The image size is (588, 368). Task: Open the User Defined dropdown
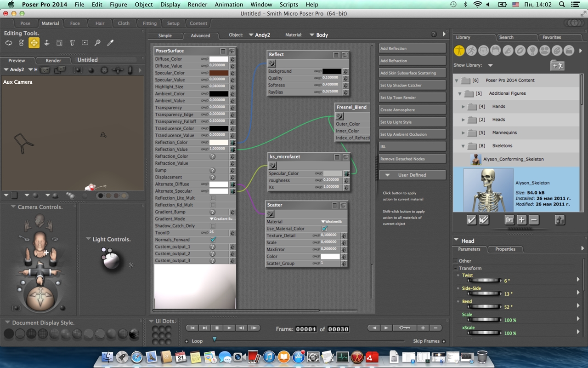tap(412, 175)
